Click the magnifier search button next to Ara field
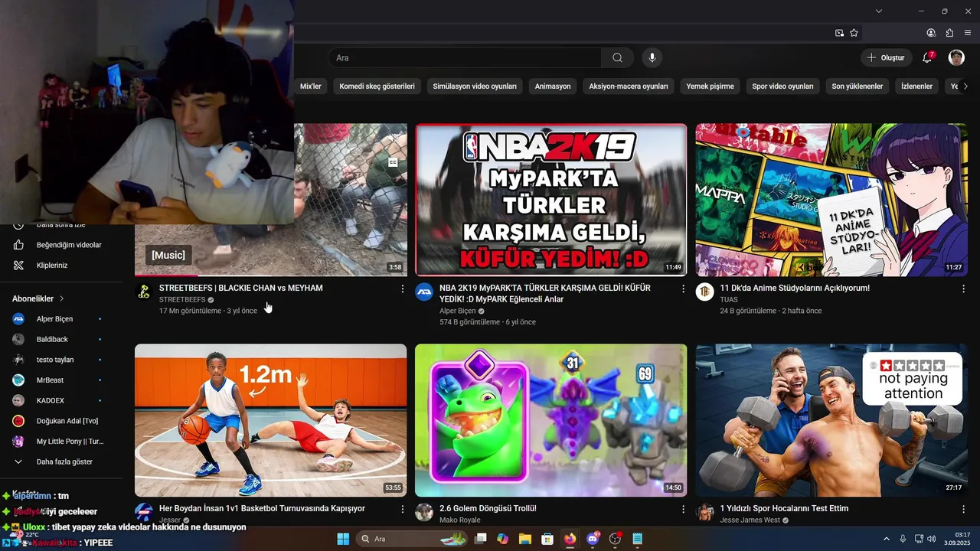980x551 pixels. click(x=617, y=57)
